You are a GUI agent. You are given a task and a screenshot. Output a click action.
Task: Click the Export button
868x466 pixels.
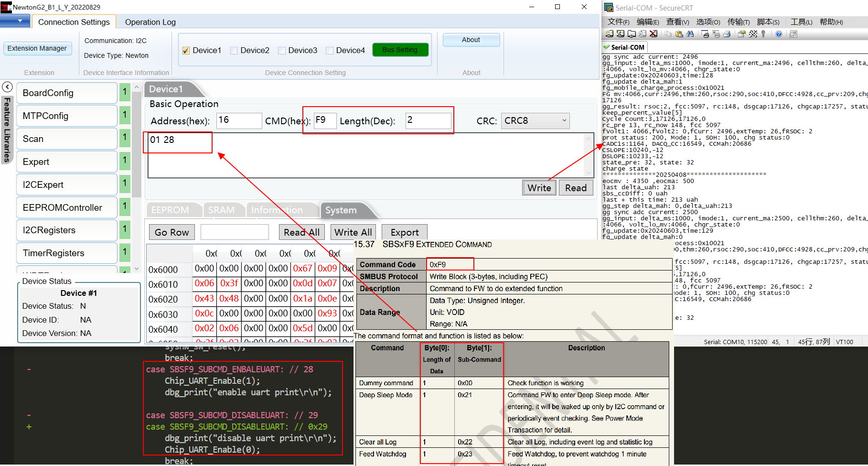pyautogui.click(x=405, y=232)
